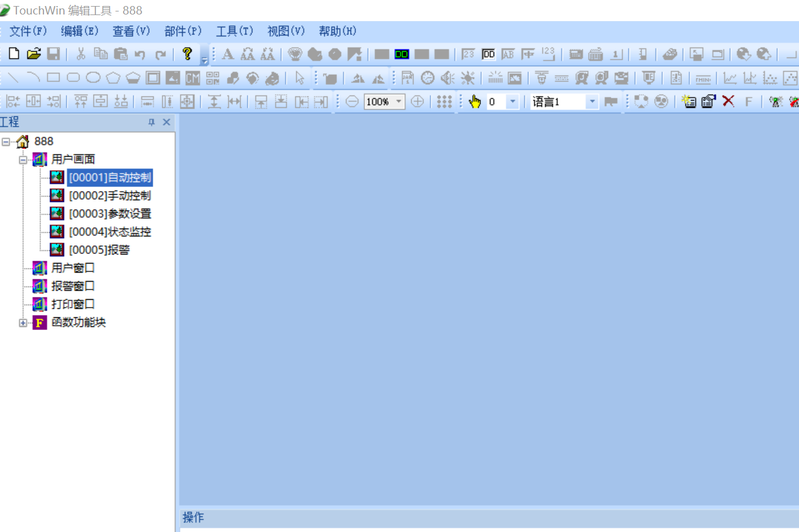Open the 语言1 language dropdown

592,102
